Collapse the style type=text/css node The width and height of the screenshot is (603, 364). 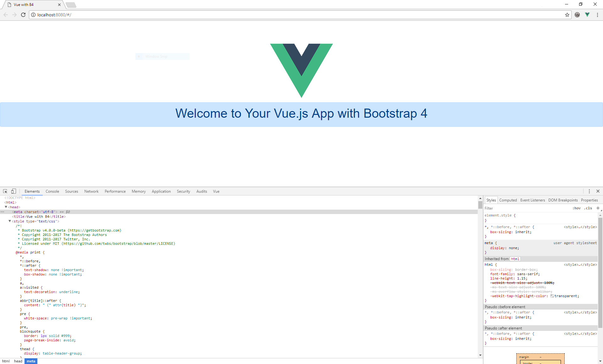10,221
